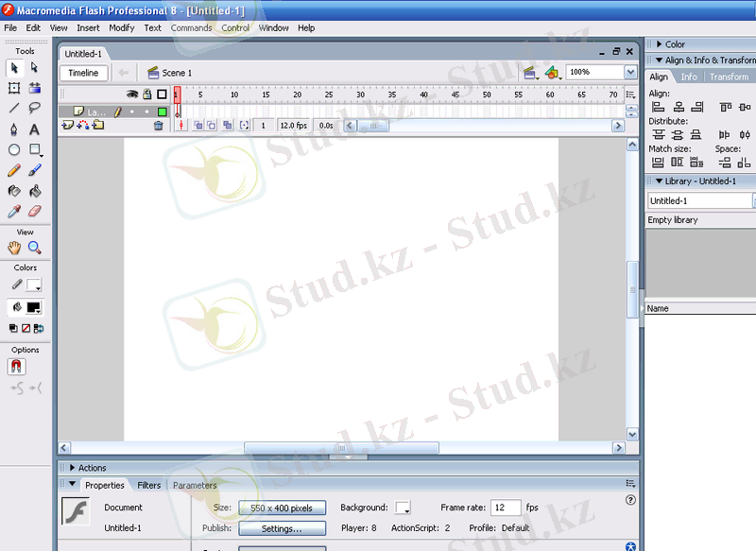The image size is (756, 551).
Task: Switch to the Info tab
Action: click(689, 77)
